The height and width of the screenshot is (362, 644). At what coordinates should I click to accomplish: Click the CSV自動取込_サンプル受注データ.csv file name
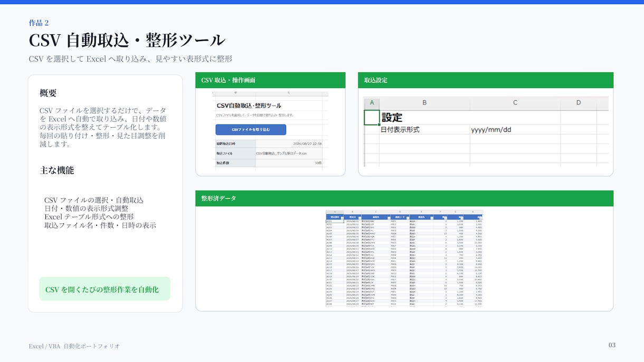click(281, 153)
